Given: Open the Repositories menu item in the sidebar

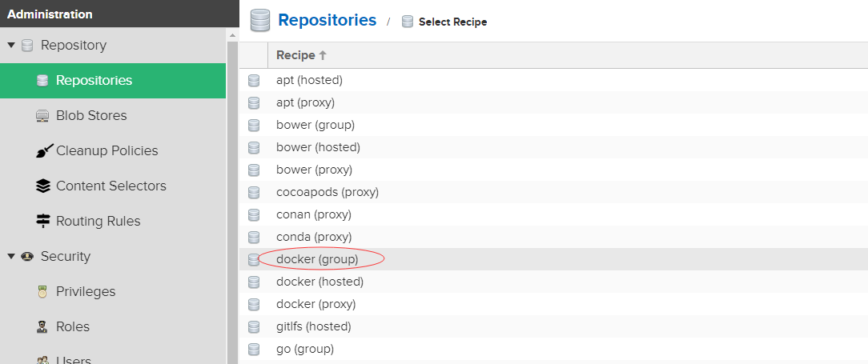Looking at the screenshot, I should coord(94,81).
